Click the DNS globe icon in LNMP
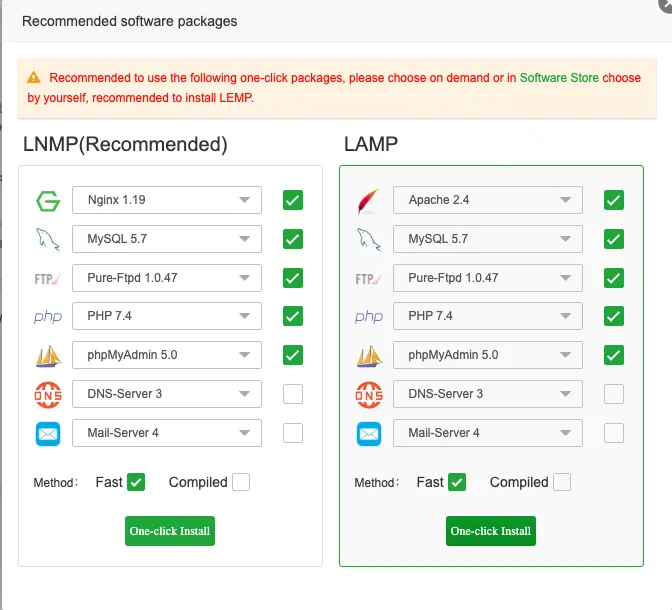This screenshot has height=610, width=672. pyautogui.click(x=47, y=394)
